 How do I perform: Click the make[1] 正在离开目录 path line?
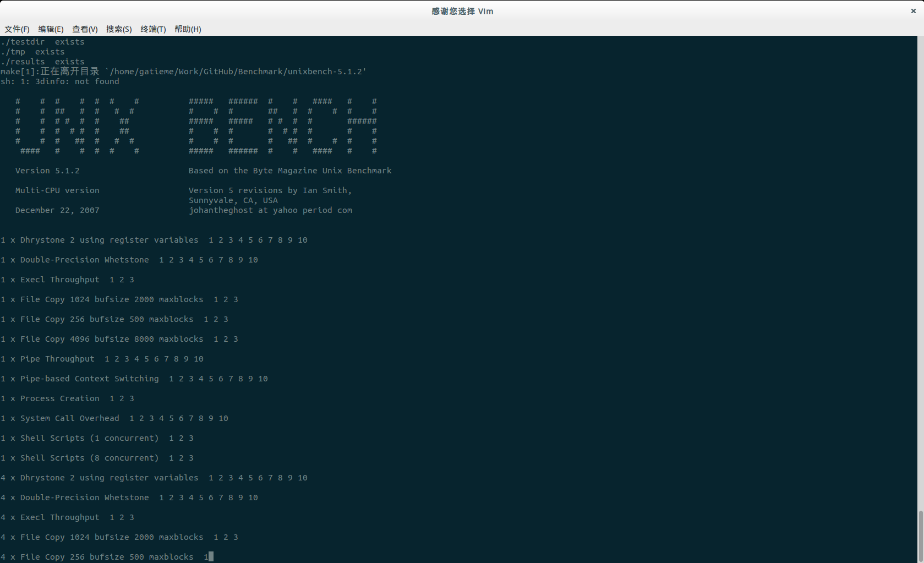(x=183, y=72)
